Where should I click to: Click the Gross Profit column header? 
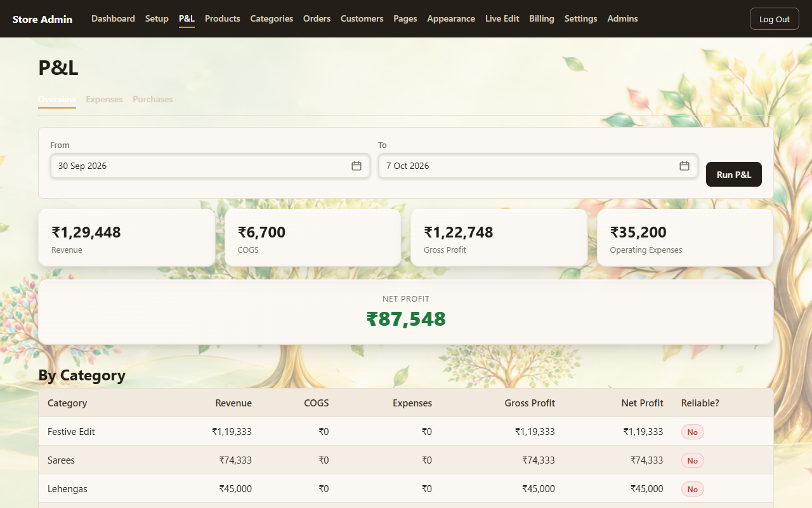530,403
